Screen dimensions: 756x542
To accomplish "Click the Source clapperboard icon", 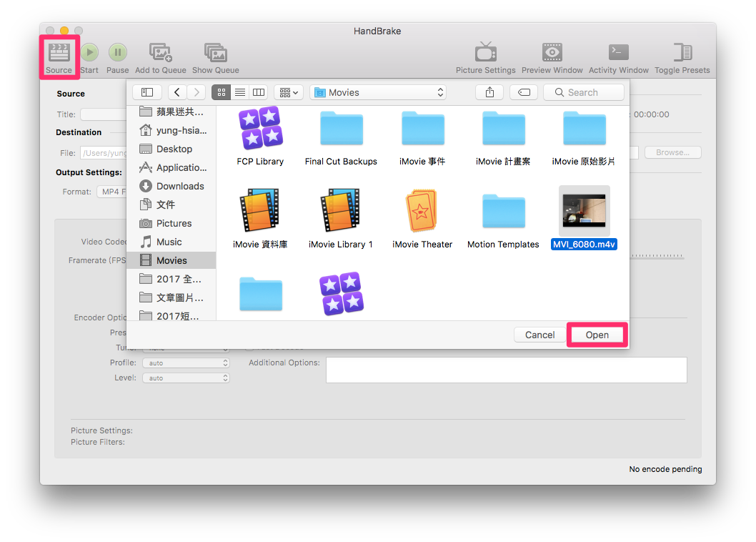I will tap(59, 53).
